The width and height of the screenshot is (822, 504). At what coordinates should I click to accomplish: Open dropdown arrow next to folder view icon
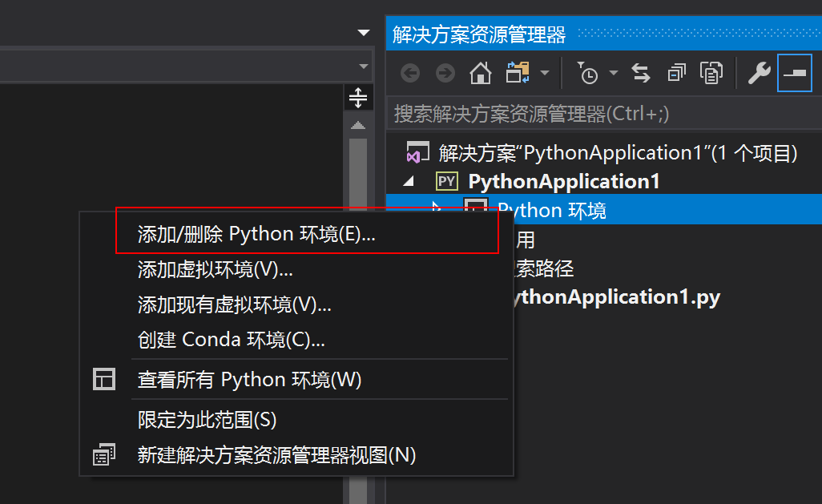(545, 73)
